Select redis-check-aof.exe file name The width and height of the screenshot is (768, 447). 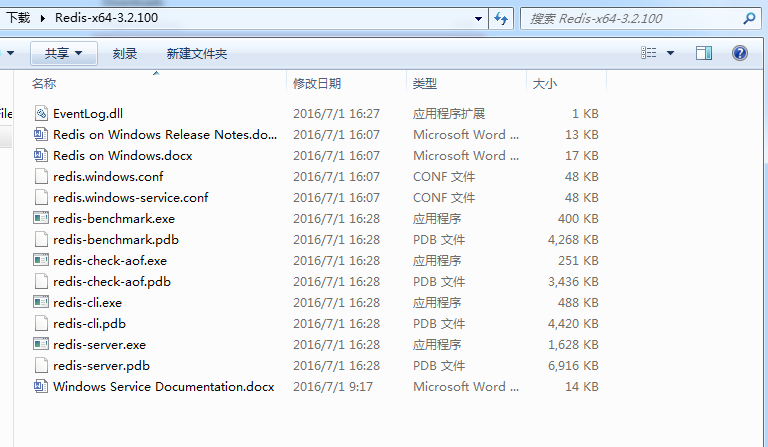(110, 261)
